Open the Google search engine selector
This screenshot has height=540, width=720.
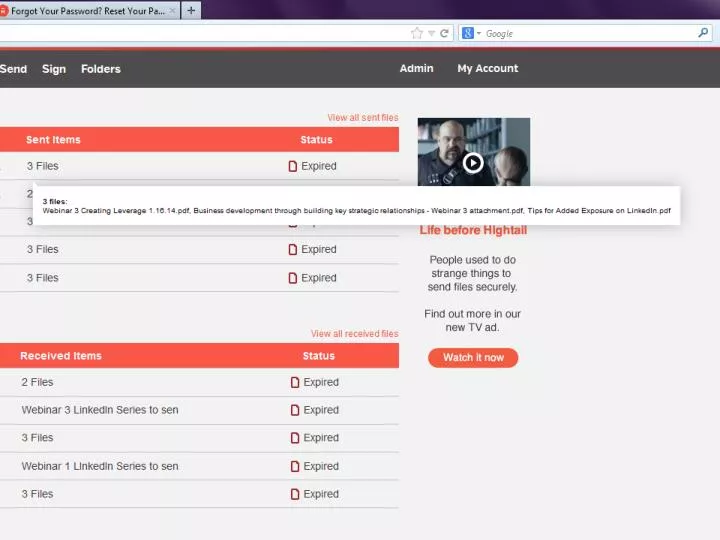point(471,33)
